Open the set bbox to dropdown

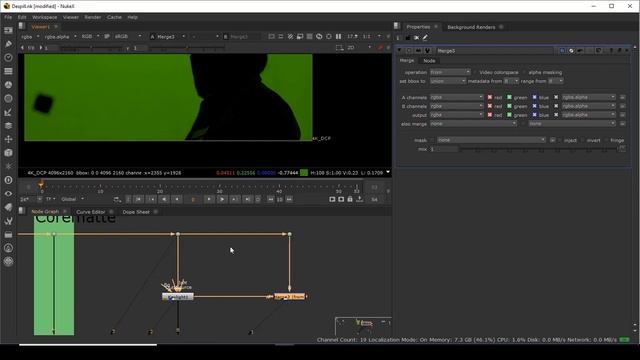[x=448, y=81]
